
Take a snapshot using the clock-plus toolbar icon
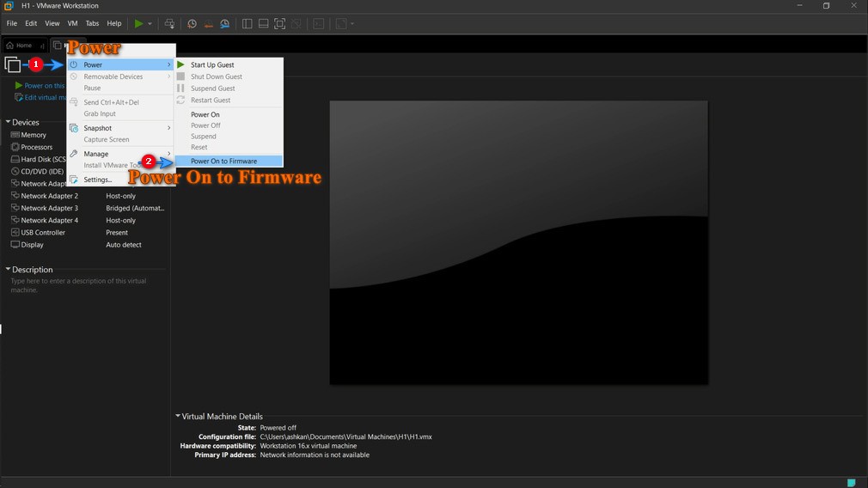pyautogui.click(x=192, y=24)
